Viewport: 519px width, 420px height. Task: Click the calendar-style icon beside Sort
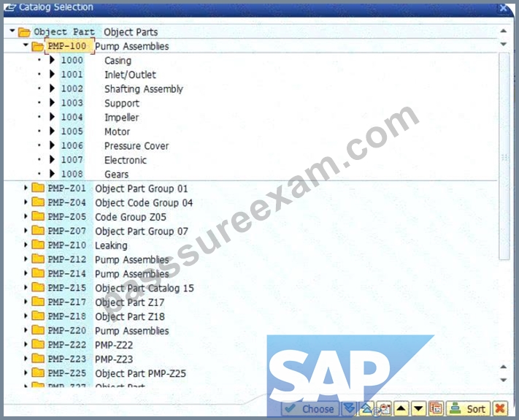436,408
